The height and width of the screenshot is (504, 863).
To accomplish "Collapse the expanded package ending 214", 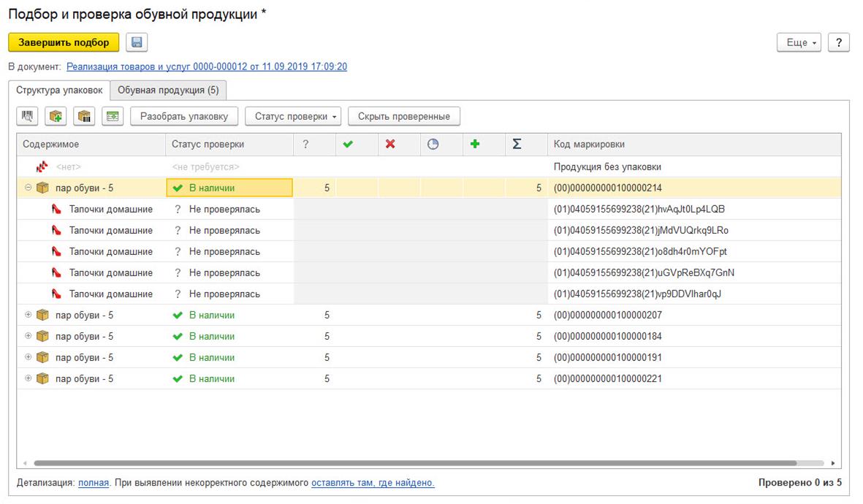I will (28, 188).
